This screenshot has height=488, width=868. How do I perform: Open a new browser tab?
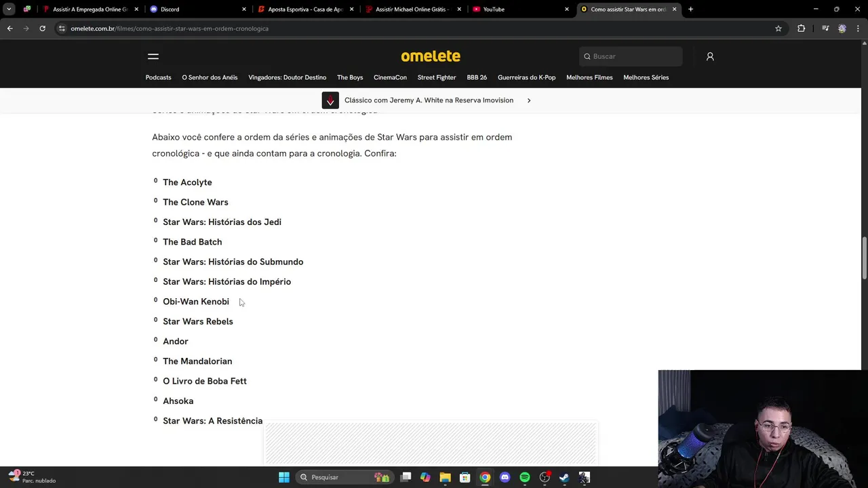690,9
